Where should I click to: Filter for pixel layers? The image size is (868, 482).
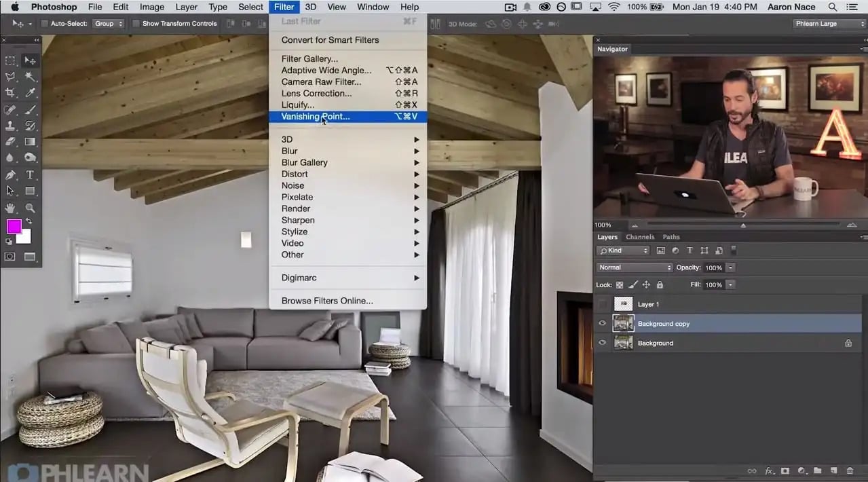[x=661, y=251]
